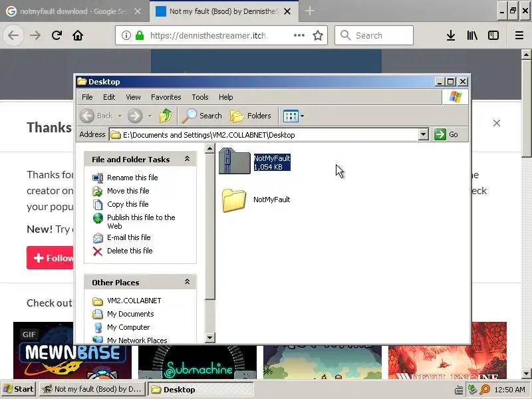The height and width of the screenshot is (399, 532).
Task: Click Rename this file
Action: 132,178
